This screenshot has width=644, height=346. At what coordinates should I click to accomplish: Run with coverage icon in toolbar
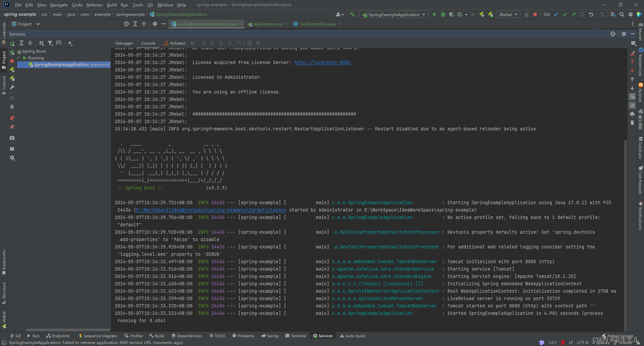pyautogui.click(x=451, y=14)
